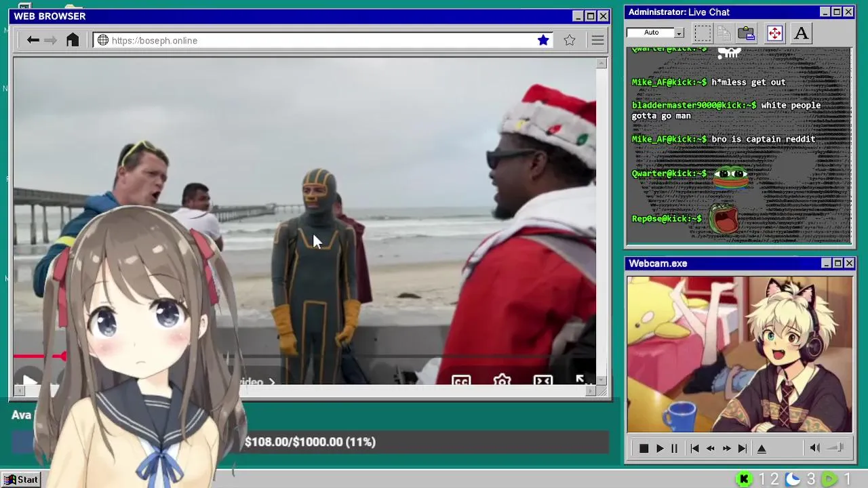Image resolution: width=868 pixels, height=488 pixels.
Task: Click the blue crescent tray icon
Action: pos(793,480)
